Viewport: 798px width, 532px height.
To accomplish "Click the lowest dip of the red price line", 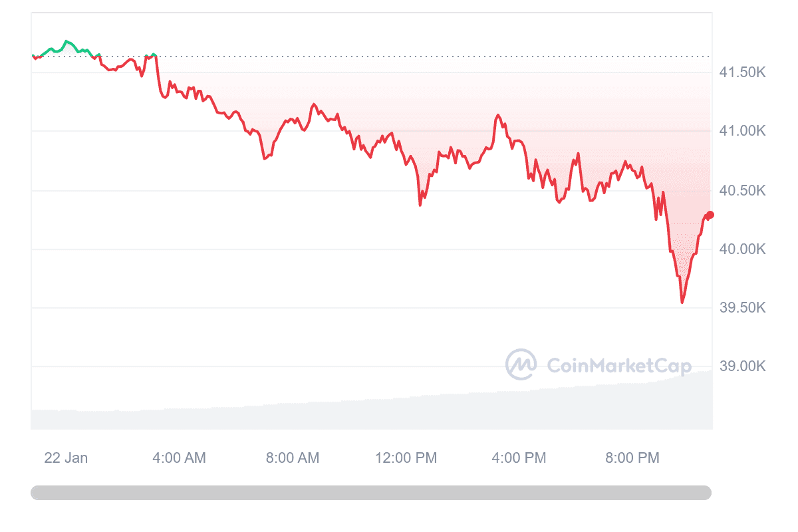I will 682,303.
